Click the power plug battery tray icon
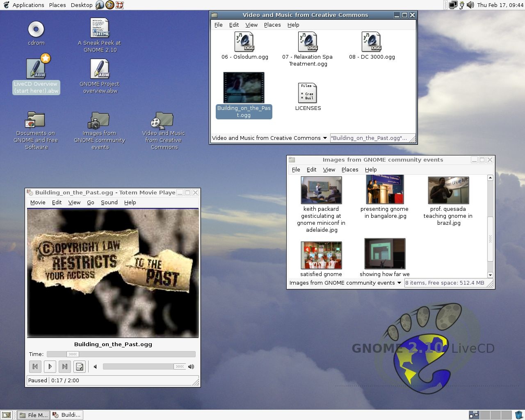Image resolution: width=525 pixels, height=420 pixels. 462,5
